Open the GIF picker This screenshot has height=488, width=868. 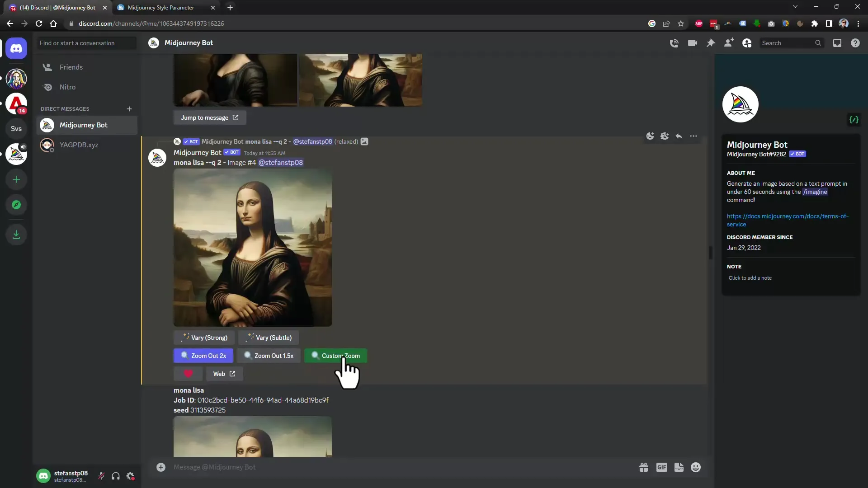(x=661, y=467)
